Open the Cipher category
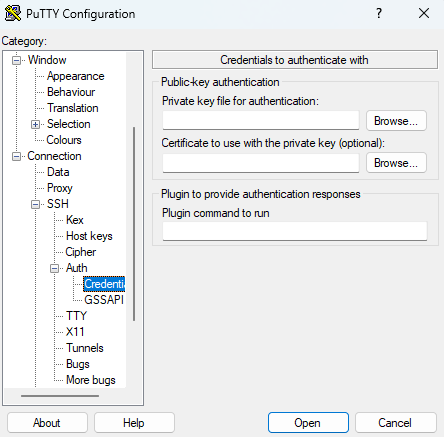 click(81, 252)
